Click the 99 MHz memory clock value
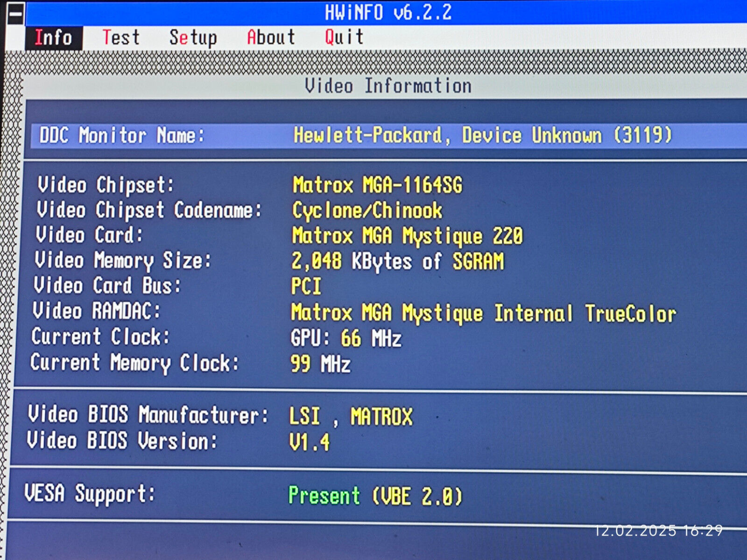The width and height of the screenshot is (747, 560). click(320, 364)
